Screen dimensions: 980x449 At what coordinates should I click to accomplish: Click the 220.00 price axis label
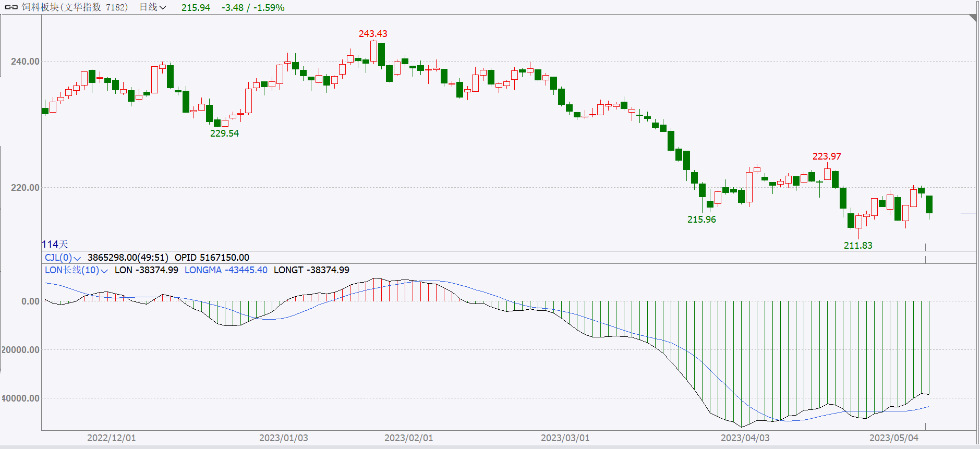(25, 188)
